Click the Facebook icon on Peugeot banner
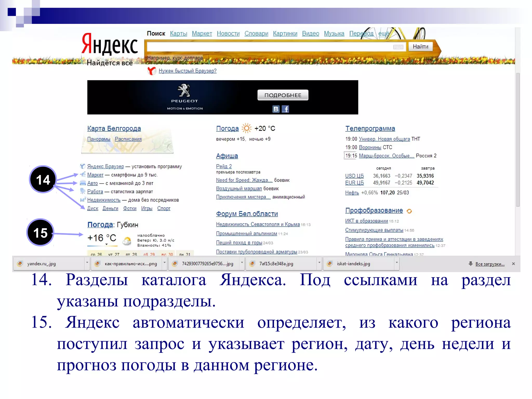Screen dimensions: 532x399 (x=285, y=109)
